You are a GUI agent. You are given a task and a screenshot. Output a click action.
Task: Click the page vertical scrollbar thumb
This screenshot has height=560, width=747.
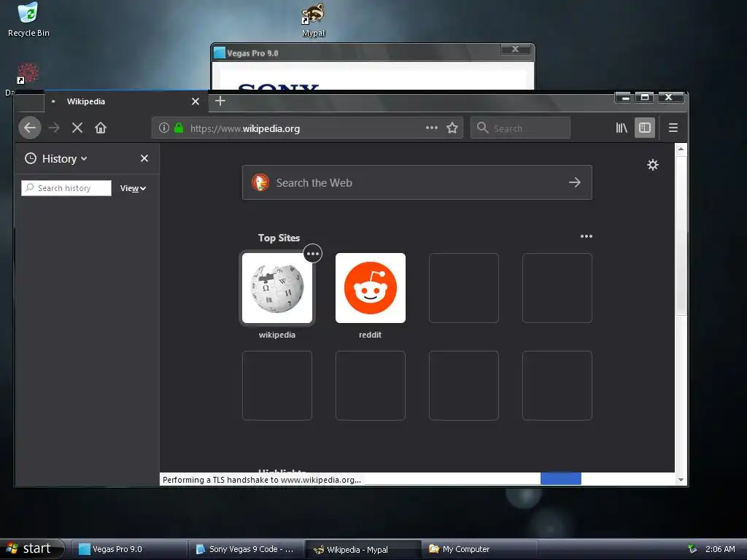point(681,234)
